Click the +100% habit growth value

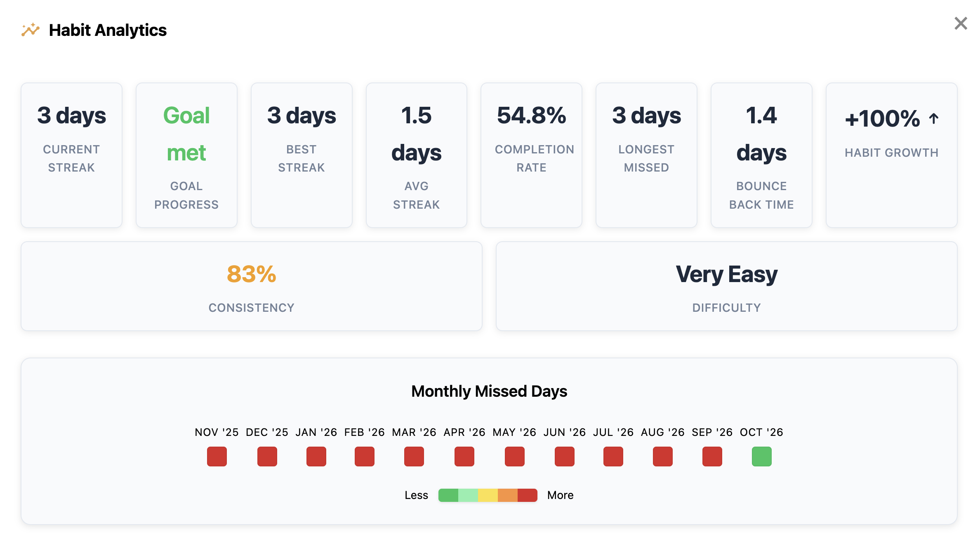click(x=883, y=119)
